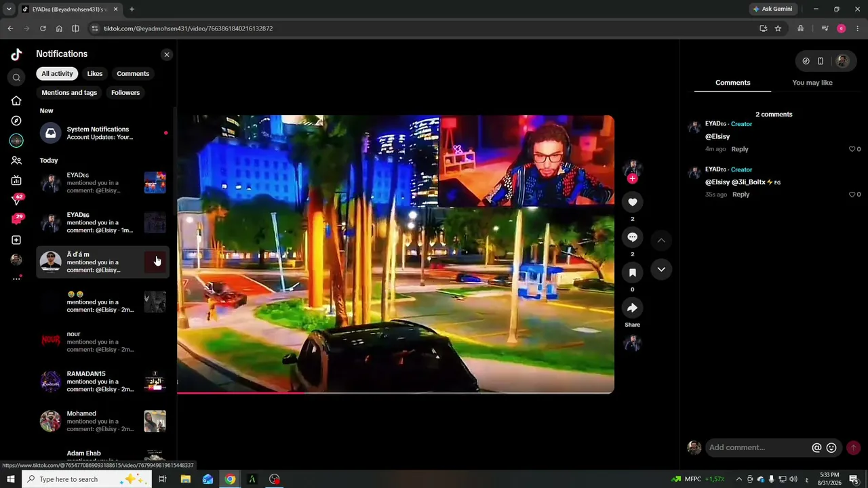Open the RAMADAN15 mention notification
Screen dimensions: 868x488
click(x=103, y=382)
